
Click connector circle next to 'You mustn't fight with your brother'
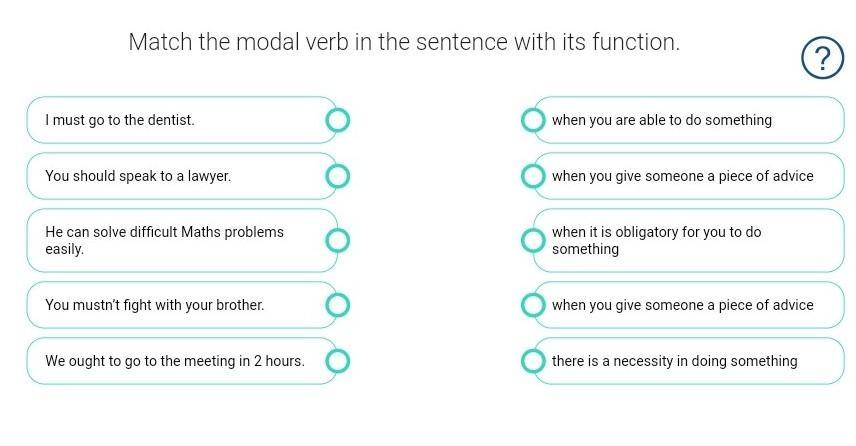click(x=337, y=305)
